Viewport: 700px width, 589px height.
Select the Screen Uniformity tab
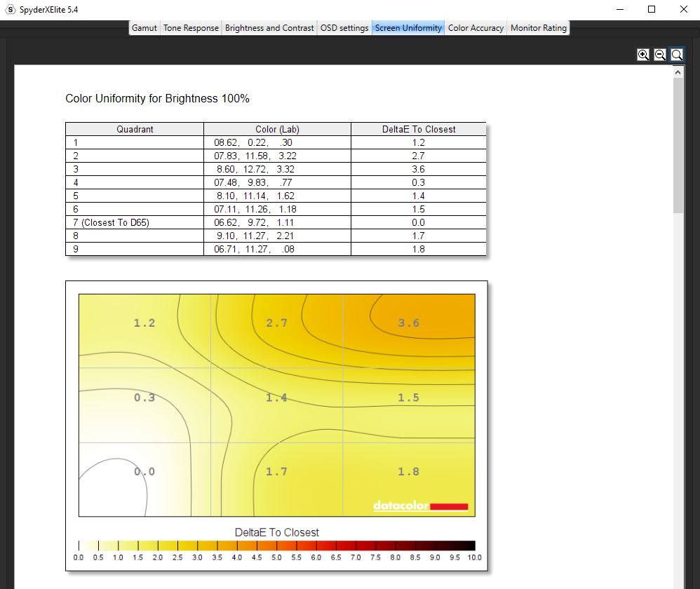pyautogui.click(x=408, y=28)
